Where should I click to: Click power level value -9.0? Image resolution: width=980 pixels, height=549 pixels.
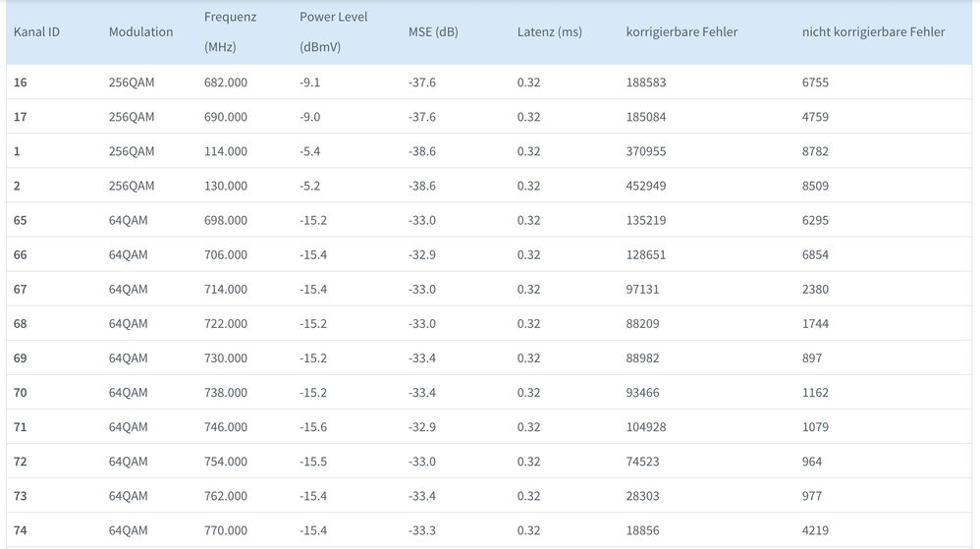coord(310,117)
